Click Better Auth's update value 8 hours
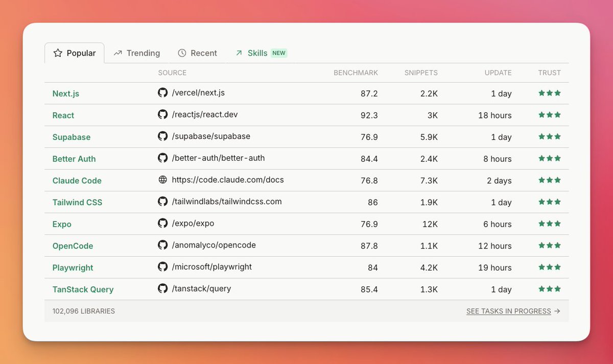 point(498,159)
